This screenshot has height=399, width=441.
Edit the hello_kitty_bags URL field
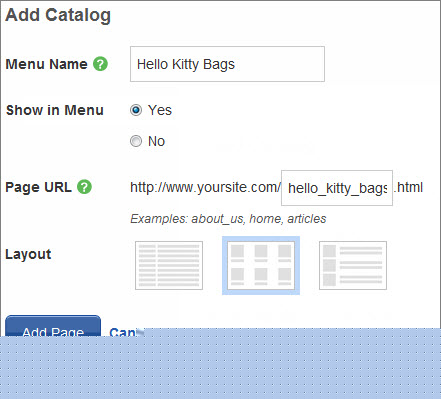point(337,188)
